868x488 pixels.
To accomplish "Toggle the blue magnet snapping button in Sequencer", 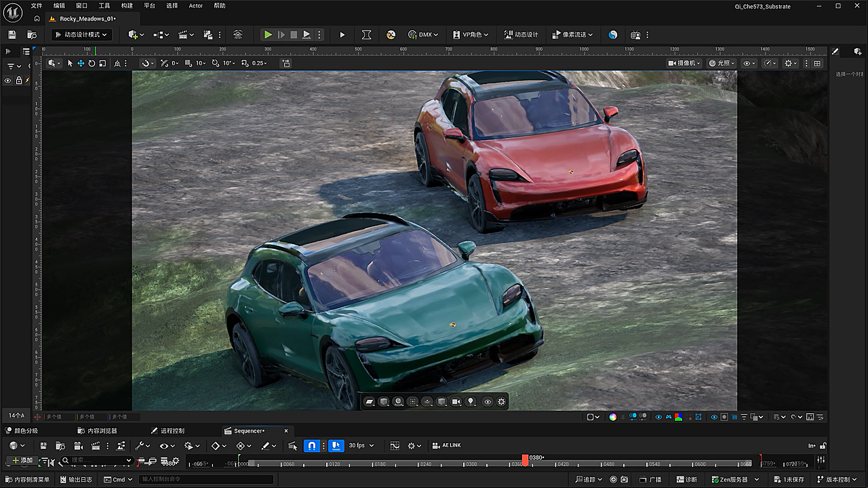I will point(312,445).
